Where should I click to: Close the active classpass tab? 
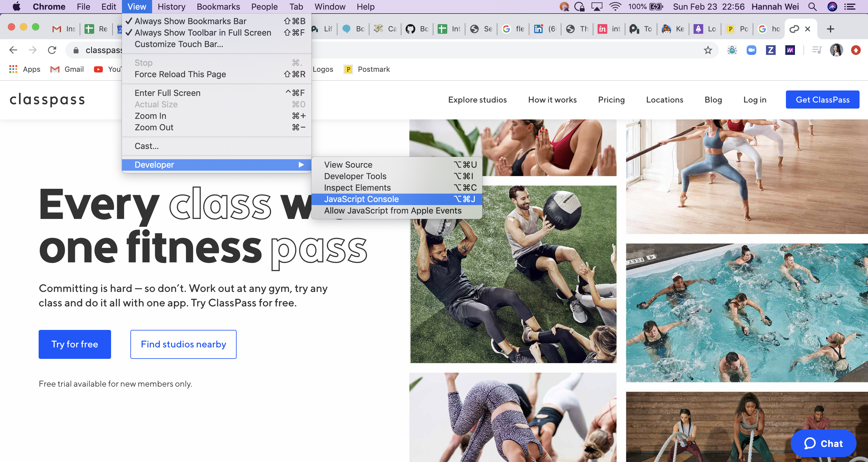pyautogui.click(x=807, y=29)
